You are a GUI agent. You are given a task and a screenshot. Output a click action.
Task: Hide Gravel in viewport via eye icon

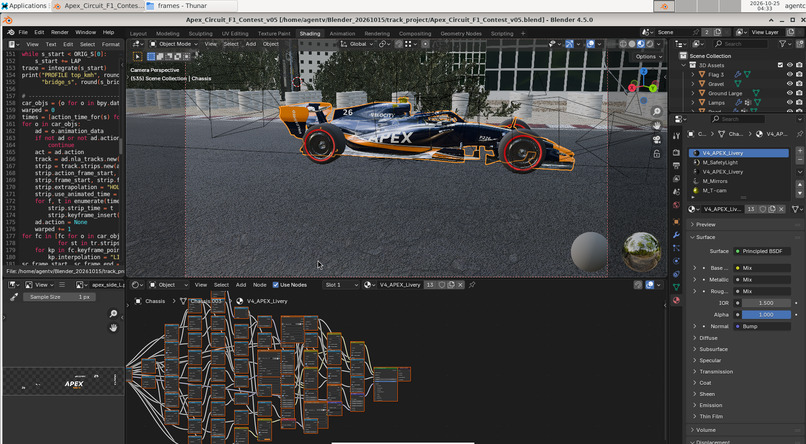790,84
